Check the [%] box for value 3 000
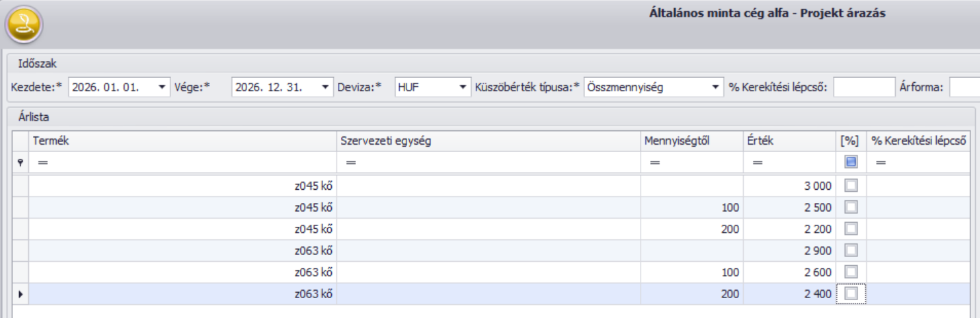The width and height of the screenshot is (980, 318). tap(851, 186)
